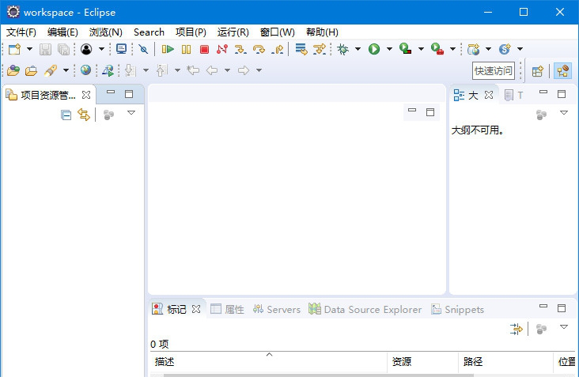Click the 快速访问 quick access box
The width and height of the screenshot is (579, 392).
494,71
